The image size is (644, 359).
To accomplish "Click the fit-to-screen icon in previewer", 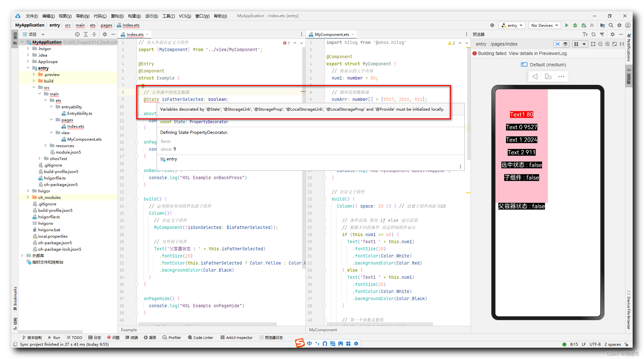I will coord(615,44).
